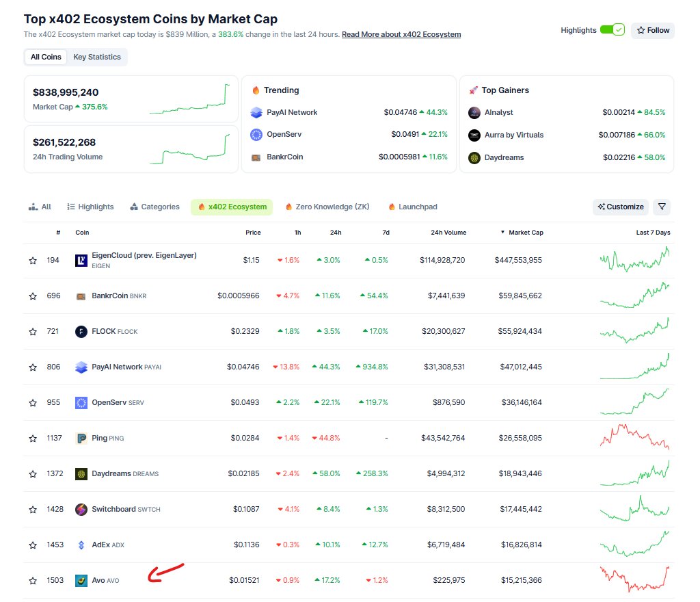Click the FLOCK coin logo
This screenshot has width=700, height=602.
click(x=81, y=331)
